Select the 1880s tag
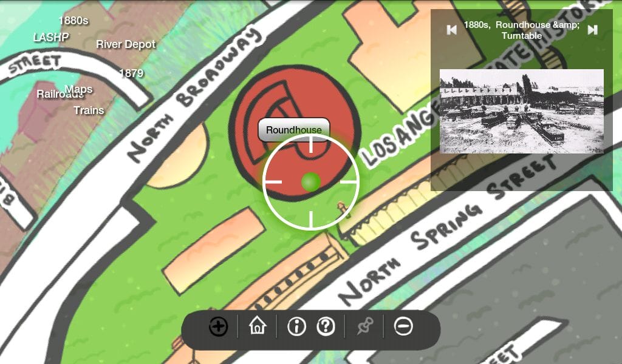The height and width of the screenshot is (364, 622). pos(73,21)
